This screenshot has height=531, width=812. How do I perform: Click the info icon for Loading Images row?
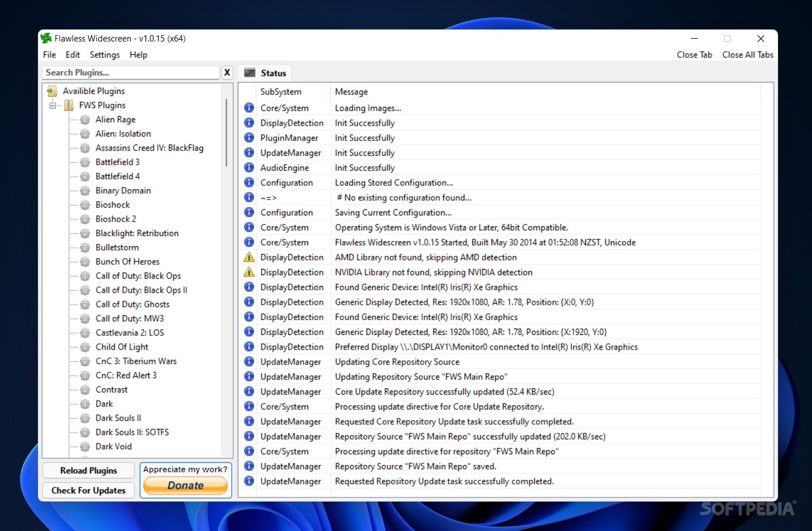[x=249, y=107]
